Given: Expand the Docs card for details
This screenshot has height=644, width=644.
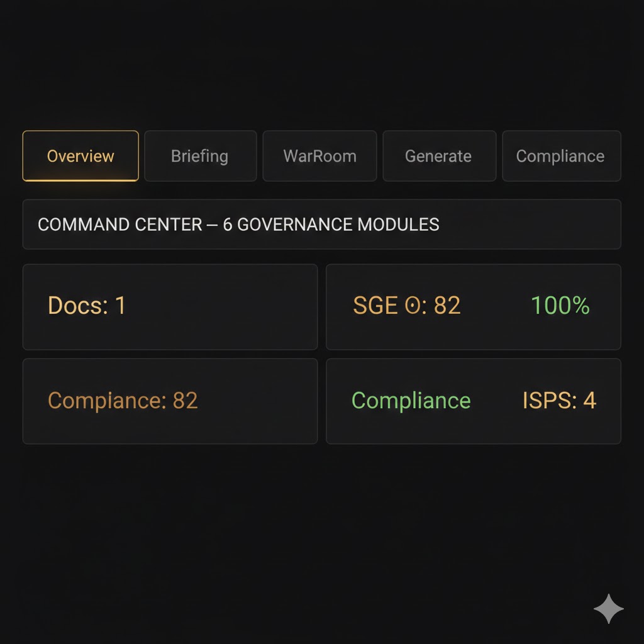Looking at the screenshot, I should (170, 306).
